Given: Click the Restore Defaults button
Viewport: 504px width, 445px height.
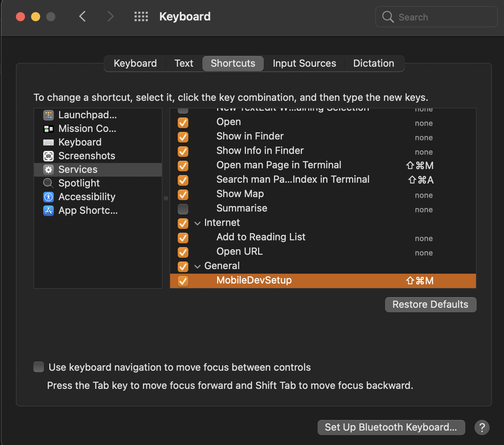Looking at the screenshot, I should [430, 304].
